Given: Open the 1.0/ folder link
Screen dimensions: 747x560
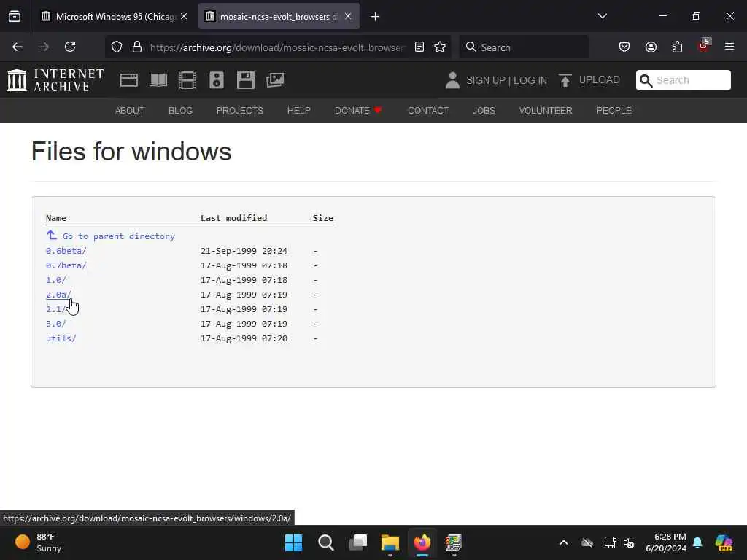Looking at the screenshot, I should pyautogui.click(x=55, y=280).
